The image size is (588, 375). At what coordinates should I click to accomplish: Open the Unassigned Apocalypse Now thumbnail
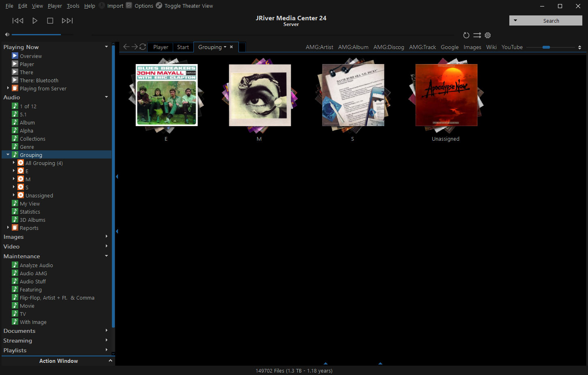point(446,95)
